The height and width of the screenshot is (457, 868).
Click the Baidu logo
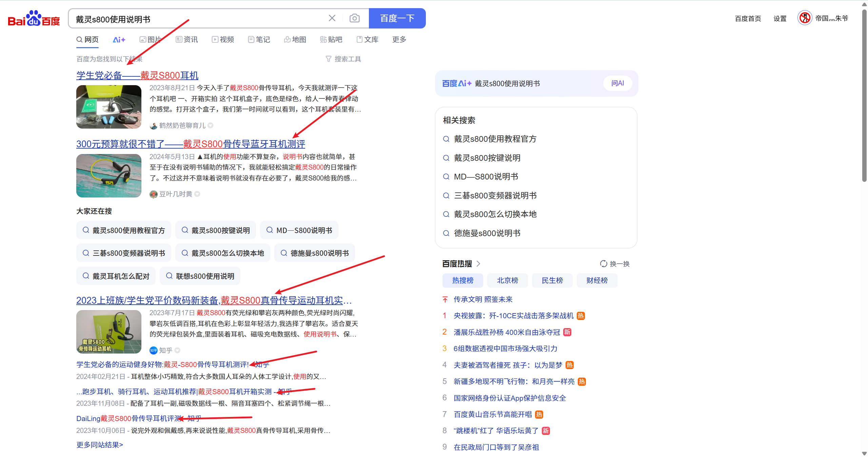[x=34, y=19]
